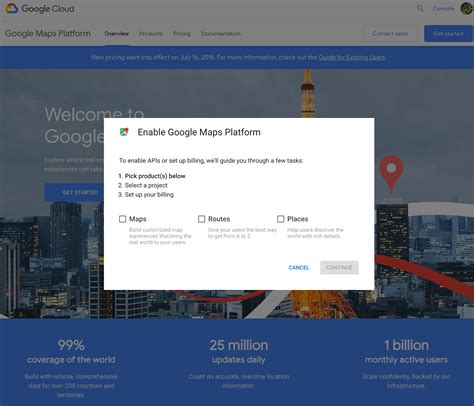Click the Maps label in dialog

click(x=138, y=219)
